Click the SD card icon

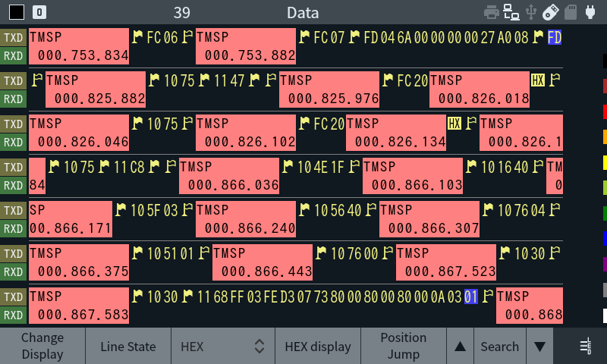click(x=571, y=12)
